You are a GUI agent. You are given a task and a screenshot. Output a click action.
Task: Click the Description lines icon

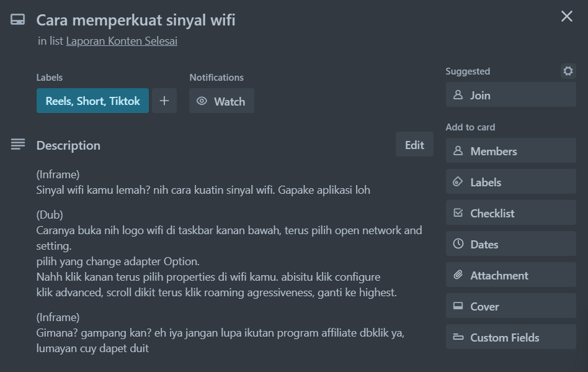[x=18, y=145]
